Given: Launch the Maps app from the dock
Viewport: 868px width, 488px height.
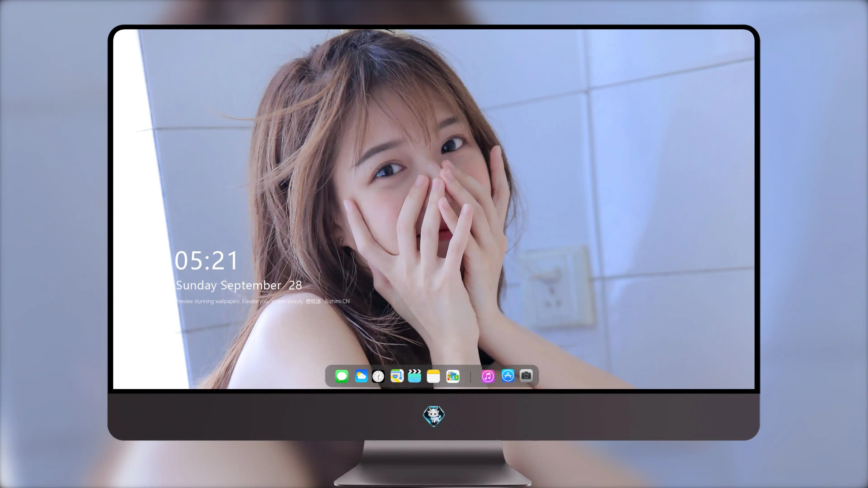Looking at the screenshot, I should click(x=397, y=376).
